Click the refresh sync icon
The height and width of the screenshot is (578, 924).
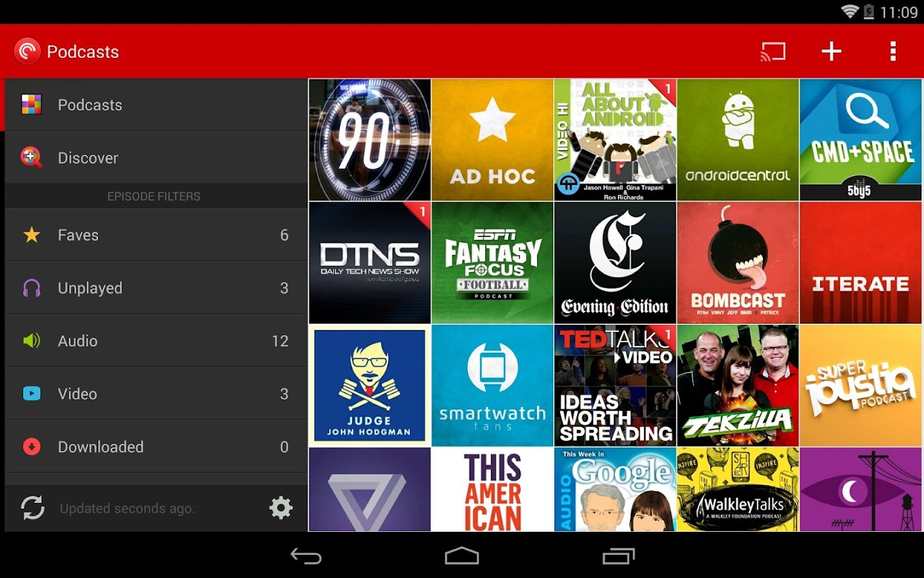click(33, 508)
